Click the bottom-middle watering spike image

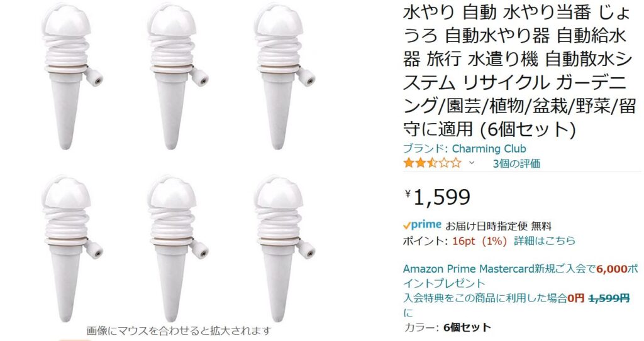(178, 249)
